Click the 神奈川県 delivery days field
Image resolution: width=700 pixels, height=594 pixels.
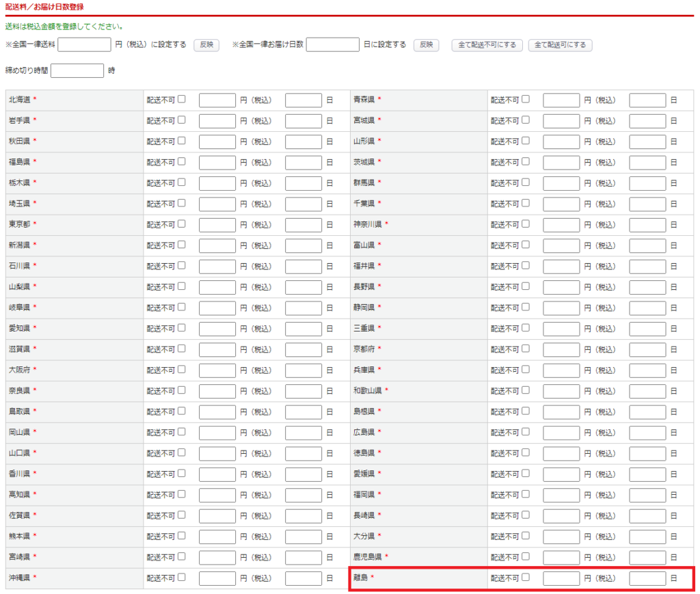pos(647,225)
